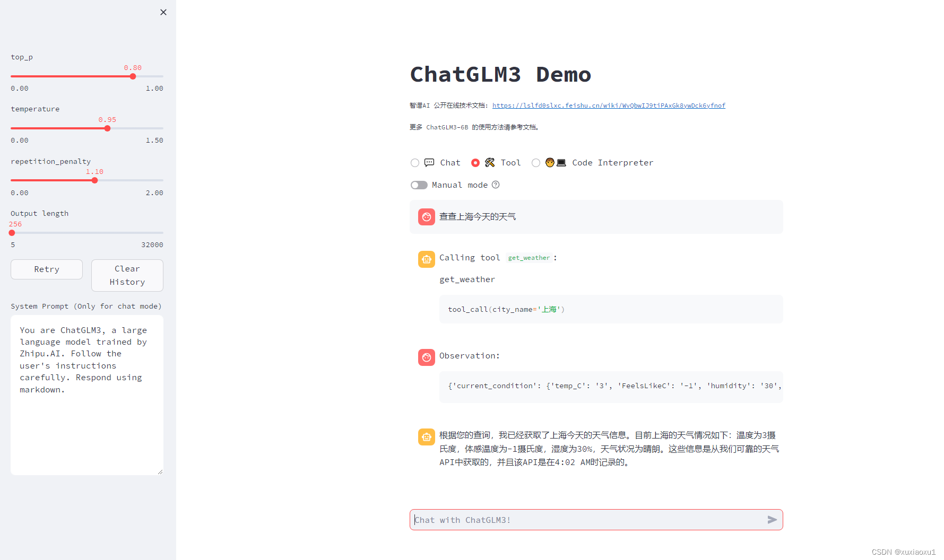Select the Code Interpreter radio button
944x560 pixels.
pyautogui.click(x=536, y=163)
